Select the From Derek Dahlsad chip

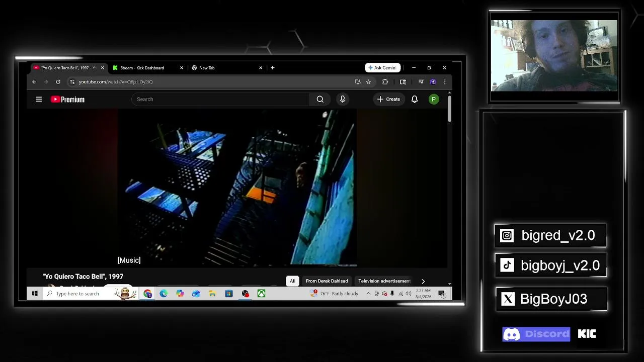[x=327, y=281]
